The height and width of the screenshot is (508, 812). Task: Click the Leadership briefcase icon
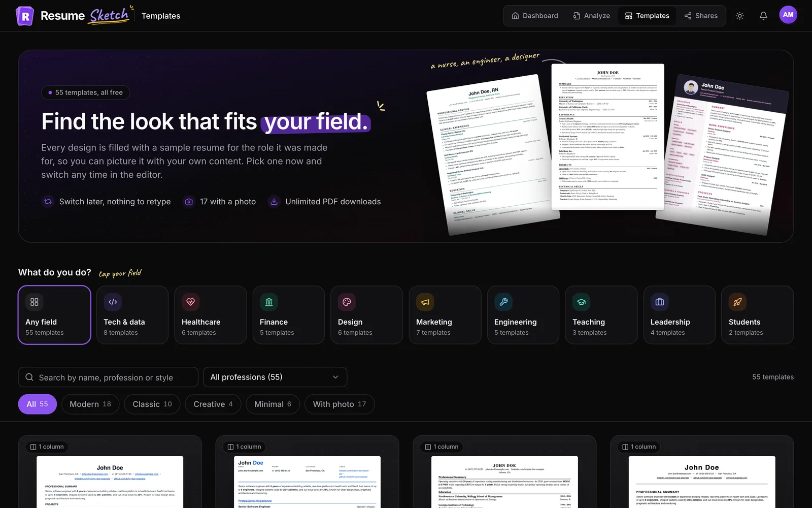pos(660,302)
